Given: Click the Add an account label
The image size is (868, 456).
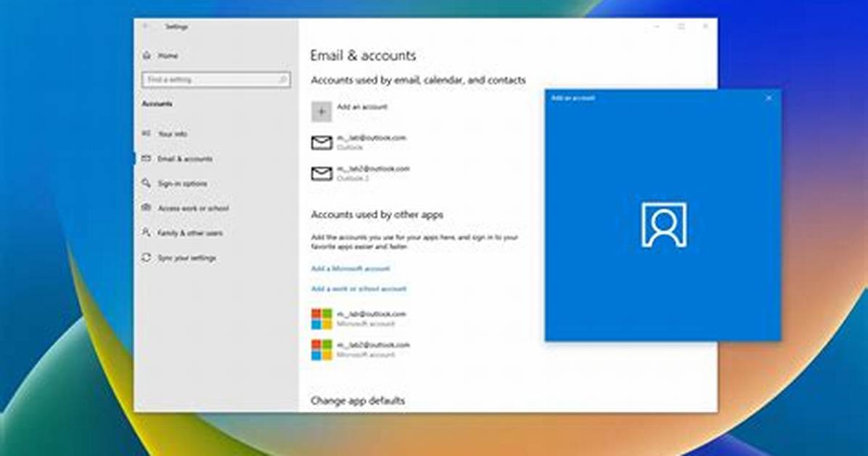Looking at the screenshot, I should pos(362,107).
